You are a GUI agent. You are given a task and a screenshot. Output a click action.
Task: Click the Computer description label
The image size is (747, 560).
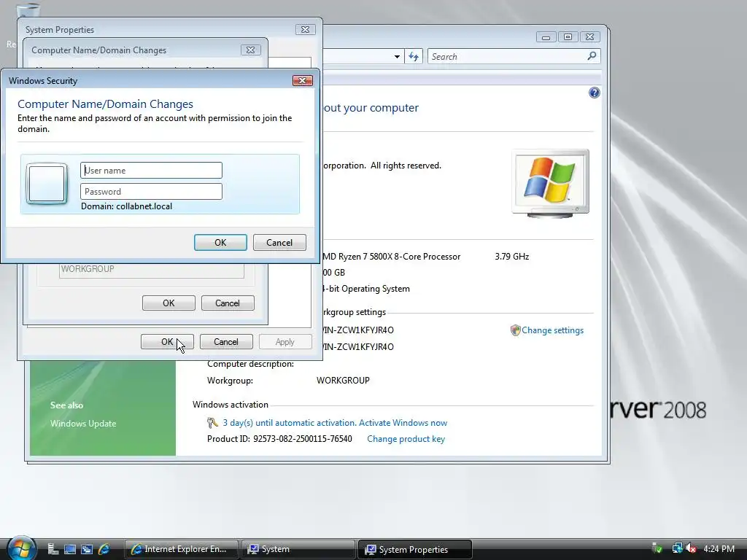tap(251, 364)
